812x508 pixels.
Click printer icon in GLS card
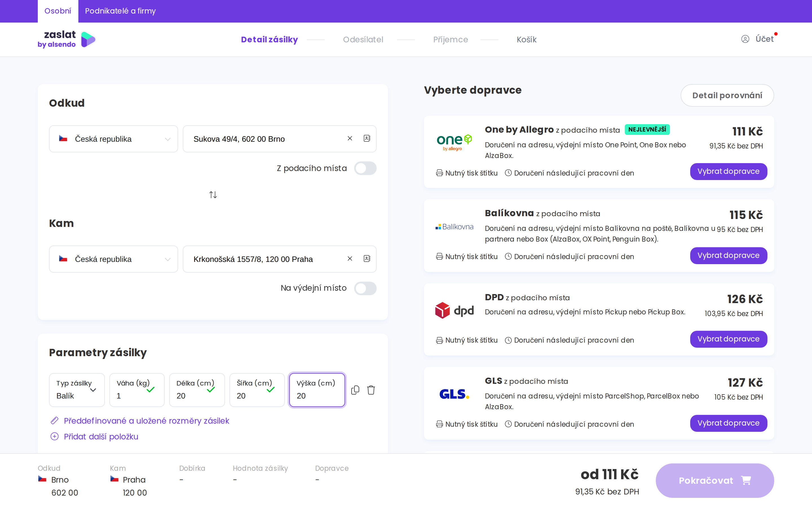pos(439,424)
